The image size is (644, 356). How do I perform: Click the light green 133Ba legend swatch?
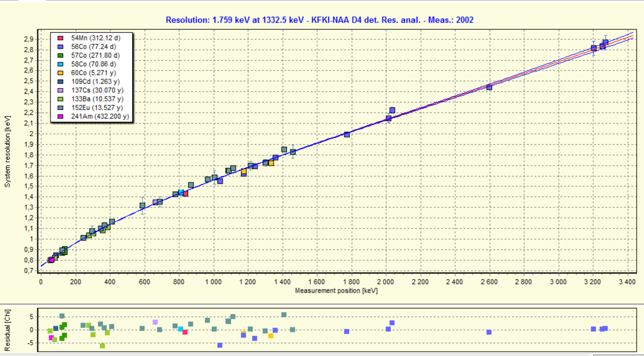coord(60,99)
